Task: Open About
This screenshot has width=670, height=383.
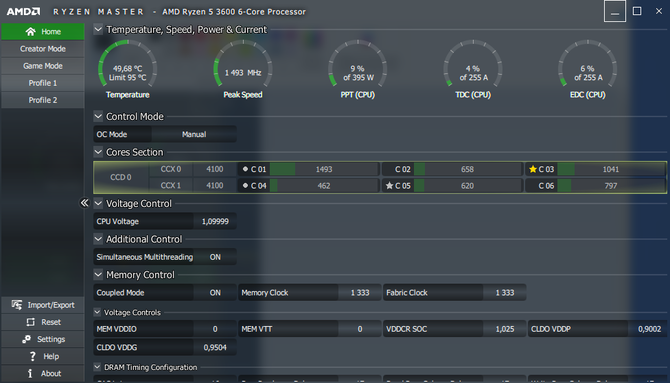Action: pyautogui.click(x=43, y=373)
